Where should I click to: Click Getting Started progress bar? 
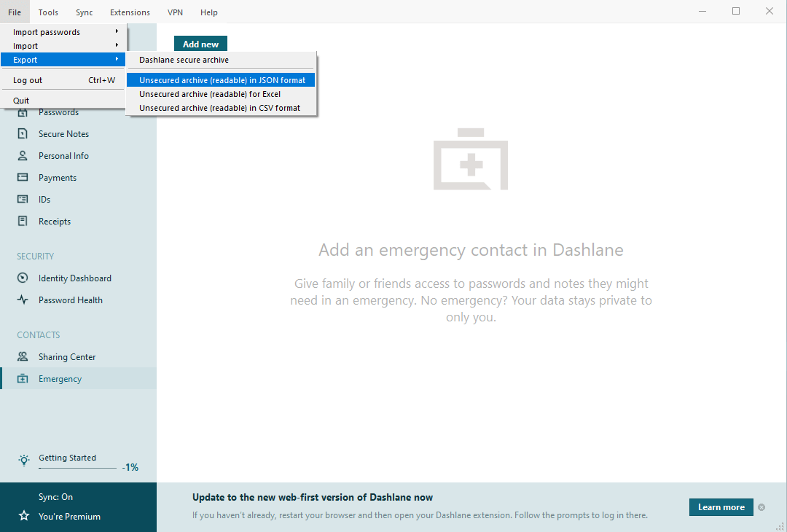point(77,469)
